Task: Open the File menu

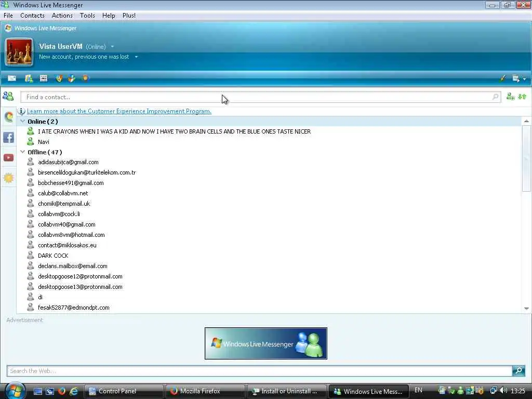Action: [8, 16]
